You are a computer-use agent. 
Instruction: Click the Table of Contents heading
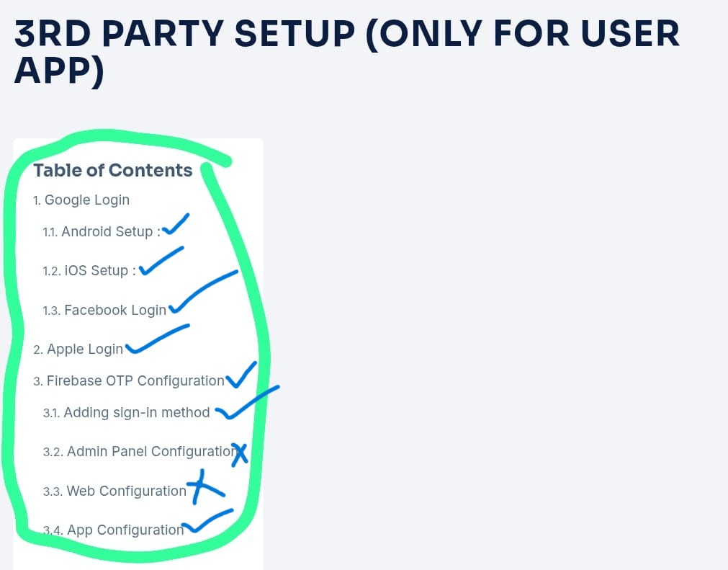pos(113,171)
